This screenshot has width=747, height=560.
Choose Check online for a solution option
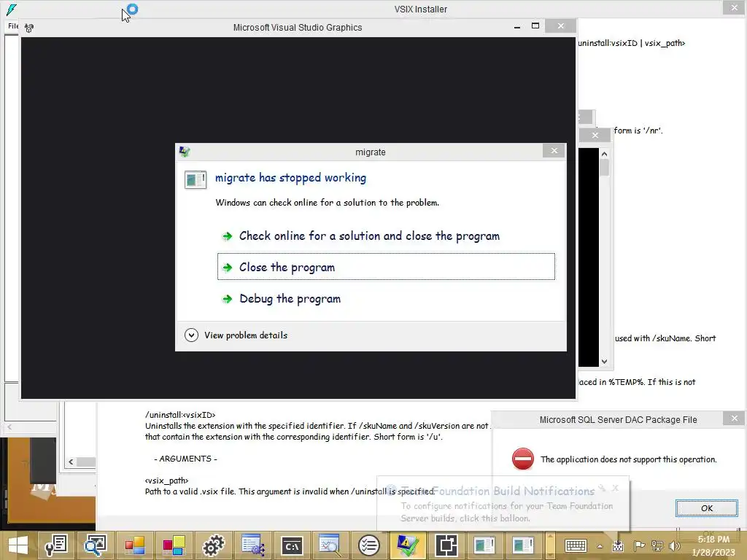(369, 236)
